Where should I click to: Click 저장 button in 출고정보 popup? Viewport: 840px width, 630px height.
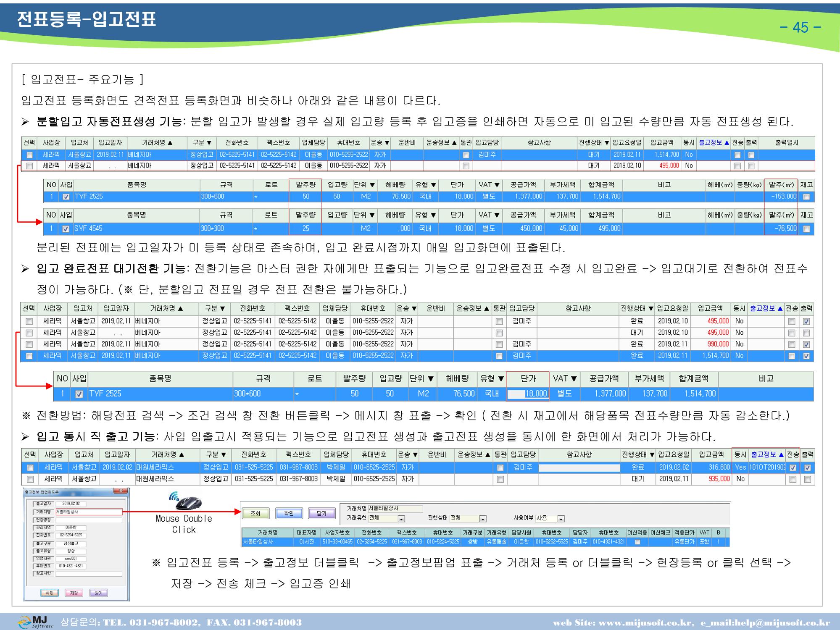(x=74, y=593)
